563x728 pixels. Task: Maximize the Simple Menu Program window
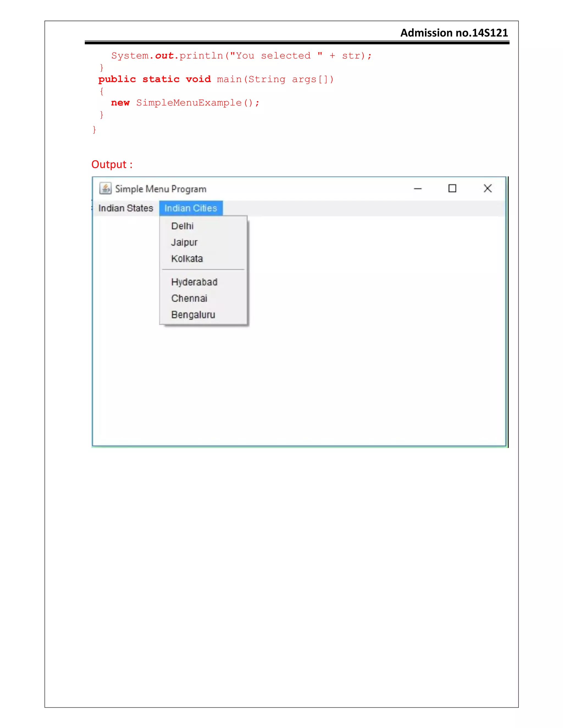click(452, 189)
